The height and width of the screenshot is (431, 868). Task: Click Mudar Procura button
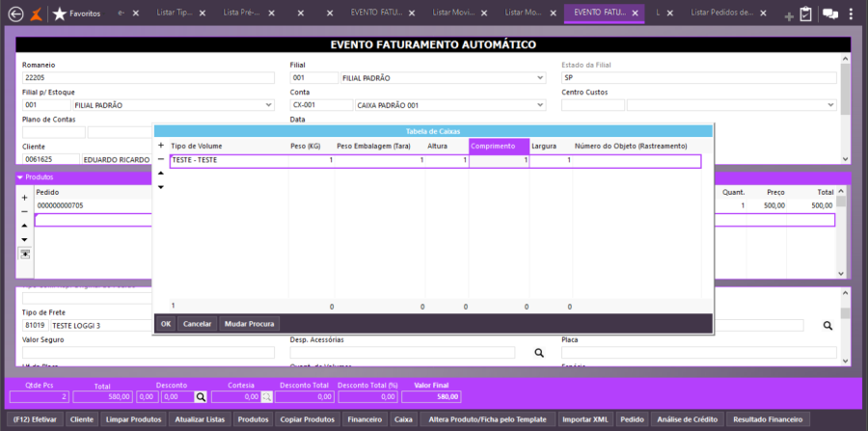pos(249,324)
